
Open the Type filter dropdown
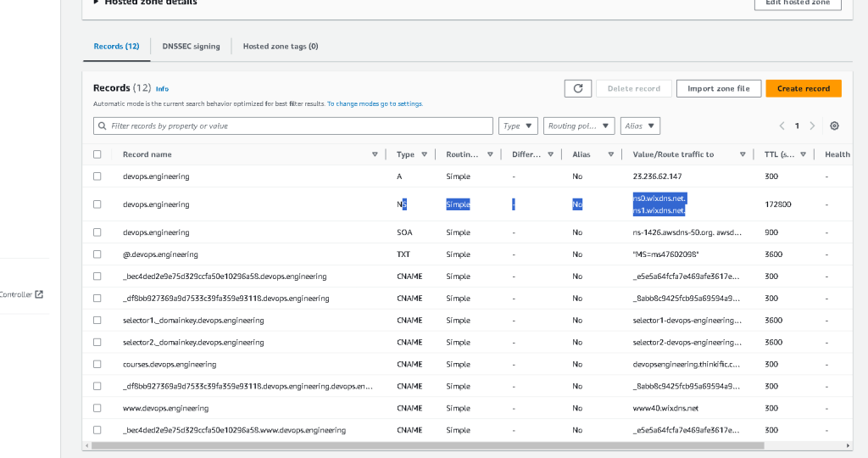(518, 126)
